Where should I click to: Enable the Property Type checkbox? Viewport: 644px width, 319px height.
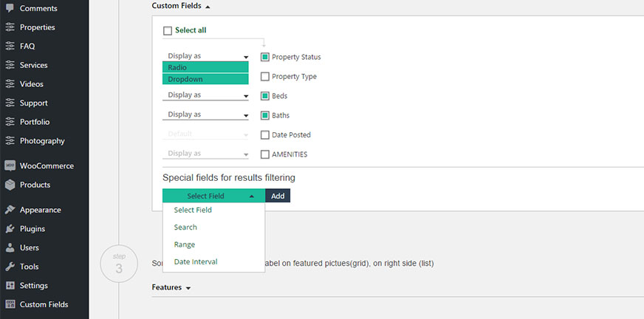[265, 76]
